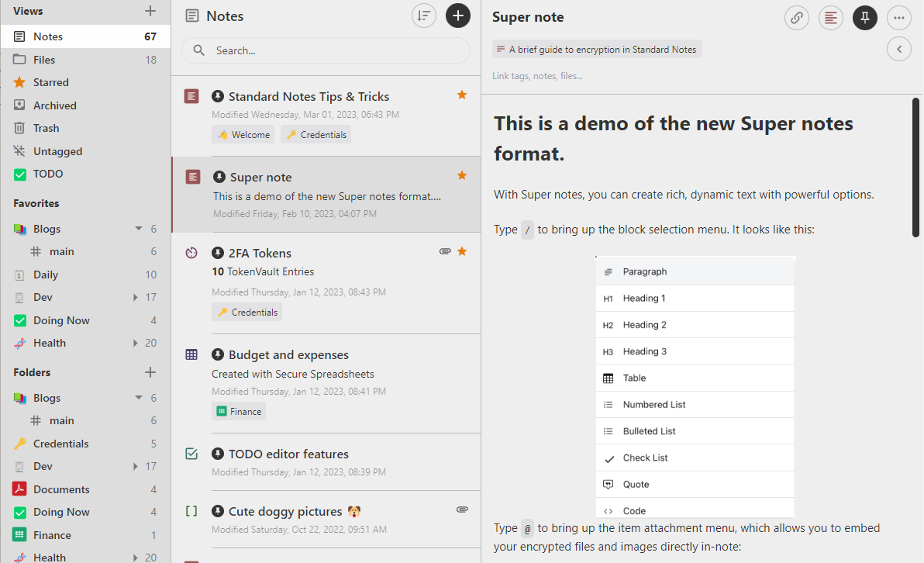Click the authenticator icon of 2FA Tokens
Image resolution: width=924 pixels, height=563 pixels.
click(191, 253)
